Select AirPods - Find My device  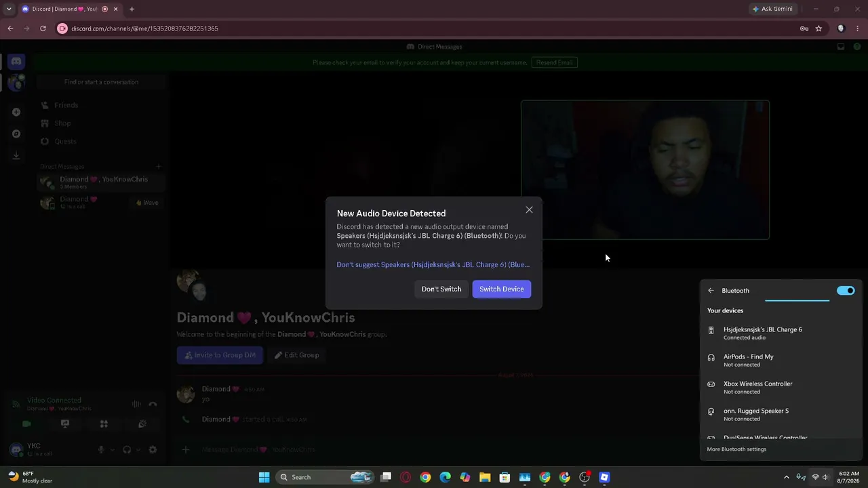pos(780,360)
